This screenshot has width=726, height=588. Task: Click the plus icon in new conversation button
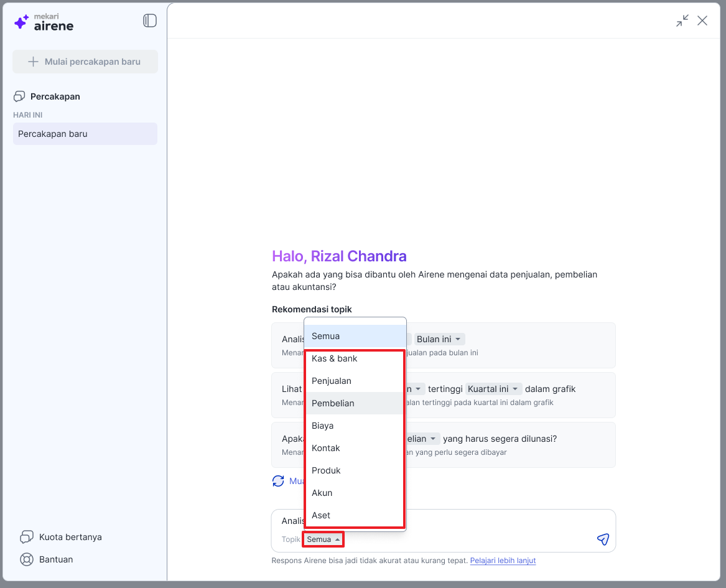click(33, 62)
